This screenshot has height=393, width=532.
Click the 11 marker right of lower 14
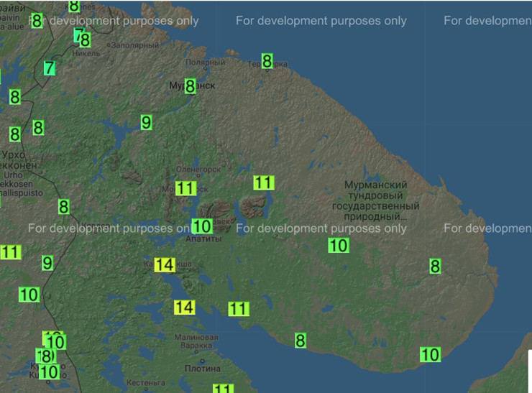239,309
